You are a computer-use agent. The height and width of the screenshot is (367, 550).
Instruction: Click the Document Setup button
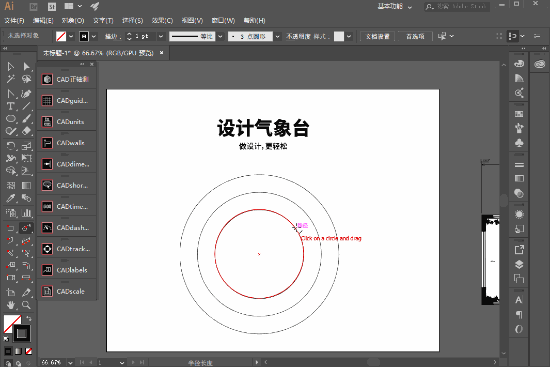tap(378, 36)
